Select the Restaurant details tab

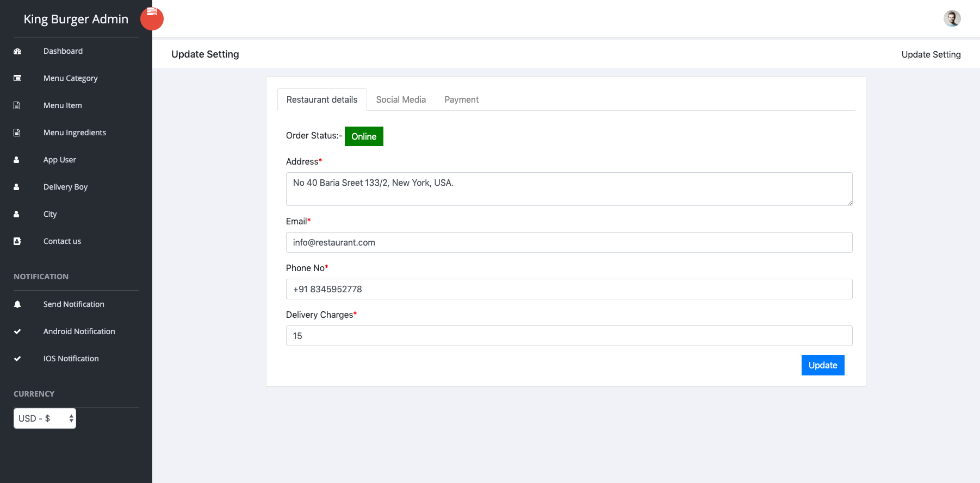coord(322,100)
